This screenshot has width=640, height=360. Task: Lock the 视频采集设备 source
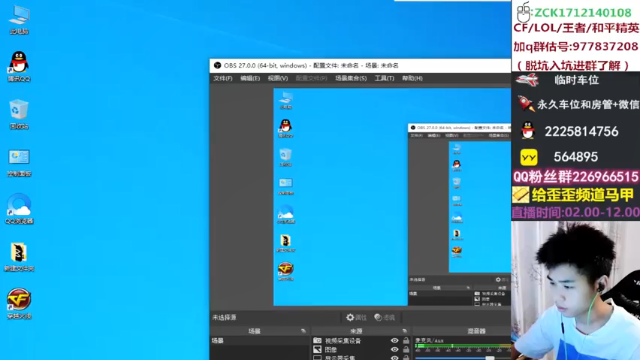click(x=406, y=340)
